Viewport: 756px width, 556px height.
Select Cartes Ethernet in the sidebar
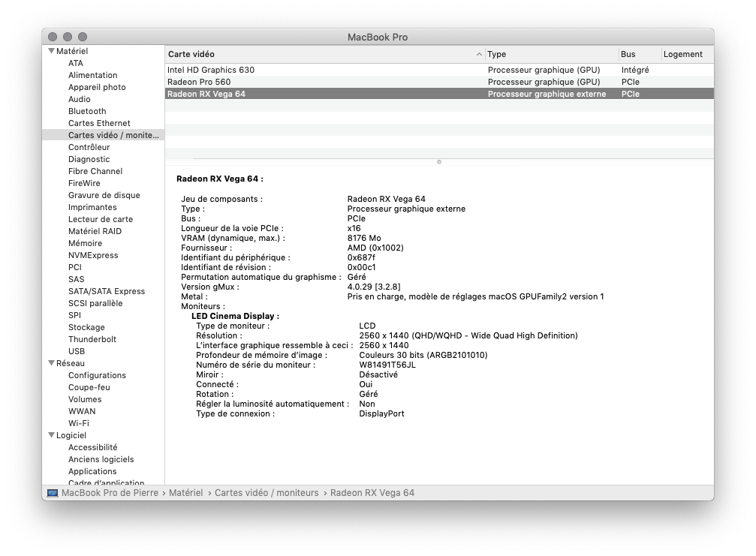pyautogui.click(x=99, y=123)
